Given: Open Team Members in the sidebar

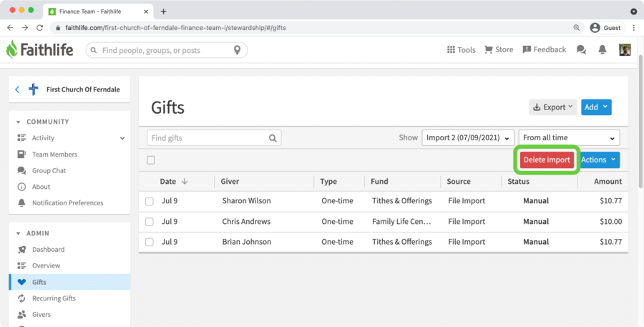Looking at the screenshot, I should [54, 155].
